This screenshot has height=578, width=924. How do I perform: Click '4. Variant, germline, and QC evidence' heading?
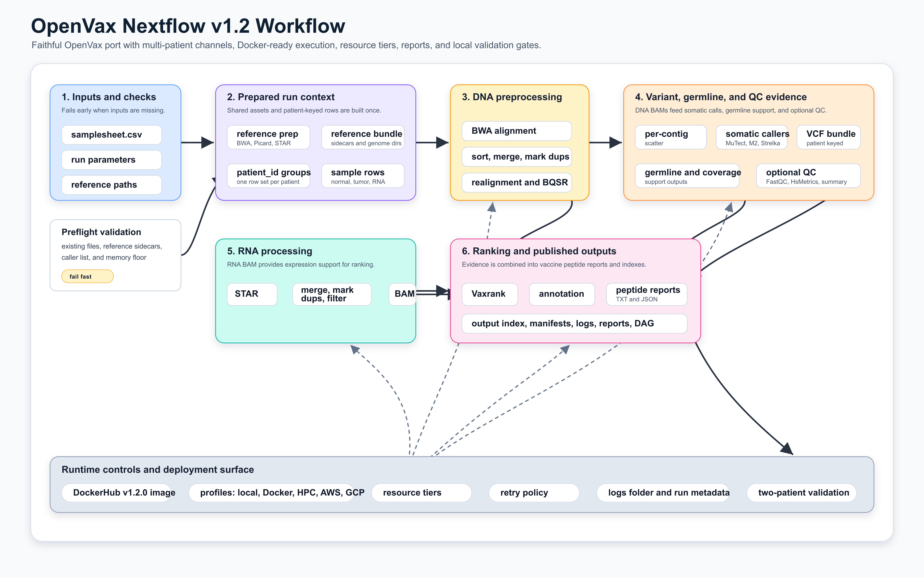tap(721, 97)
